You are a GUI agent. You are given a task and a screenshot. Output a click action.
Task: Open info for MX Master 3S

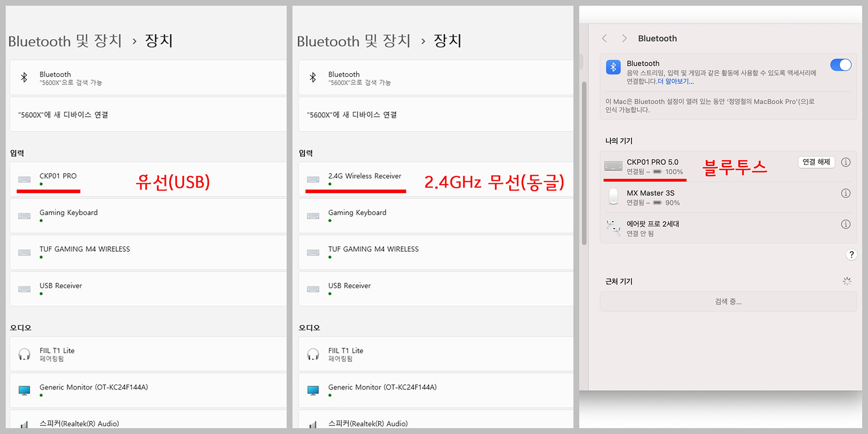point(846,193)
